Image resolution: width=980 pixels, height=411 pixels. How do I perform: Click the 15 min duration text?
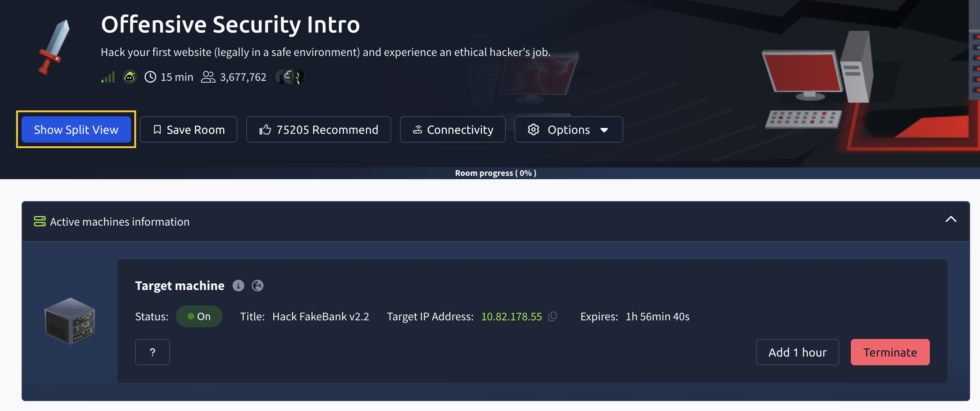click(x=177, y=77)
